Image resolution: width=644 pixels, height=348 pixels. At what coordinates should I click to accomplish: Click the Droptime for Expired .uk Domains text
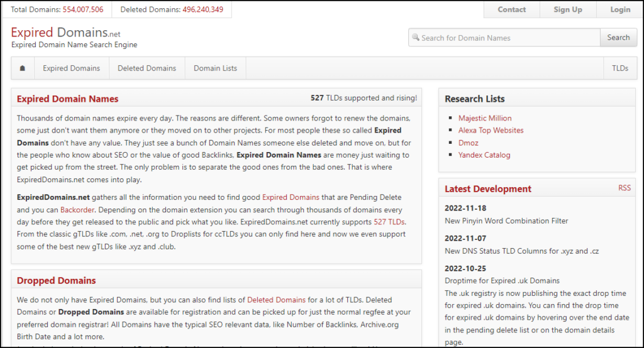[502, 281]
